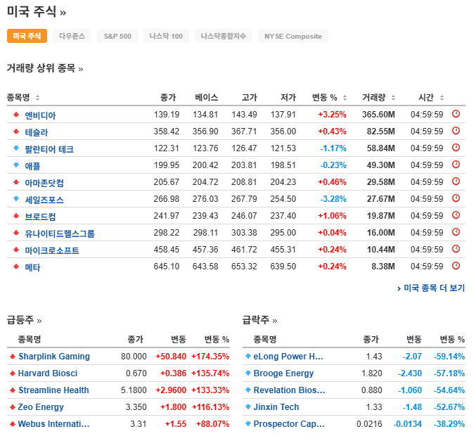Open Jinxin Tech in top losers

pyautogui.click(x=276, y=407)
